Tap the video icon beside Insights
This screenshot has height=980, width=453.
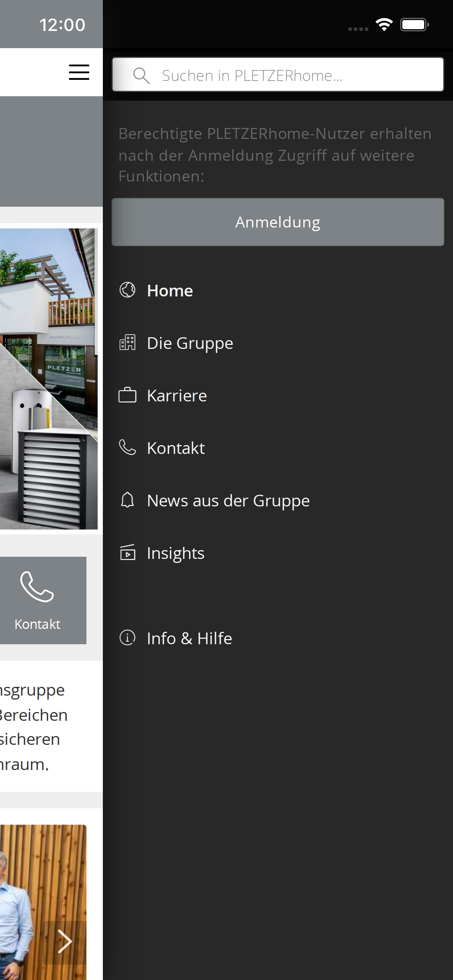(x=128, y=552)
